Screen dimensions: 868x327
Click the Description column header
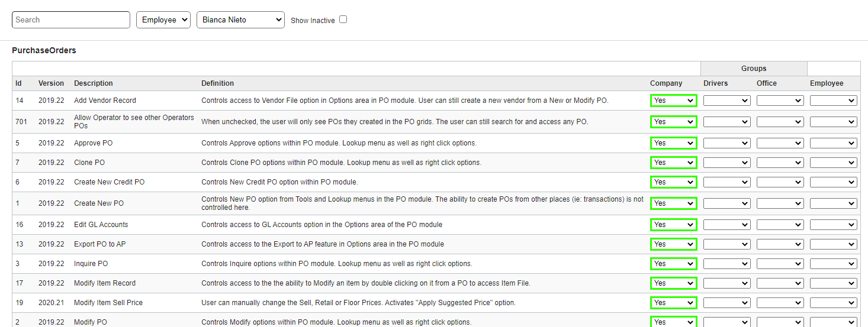coord(93,83)
